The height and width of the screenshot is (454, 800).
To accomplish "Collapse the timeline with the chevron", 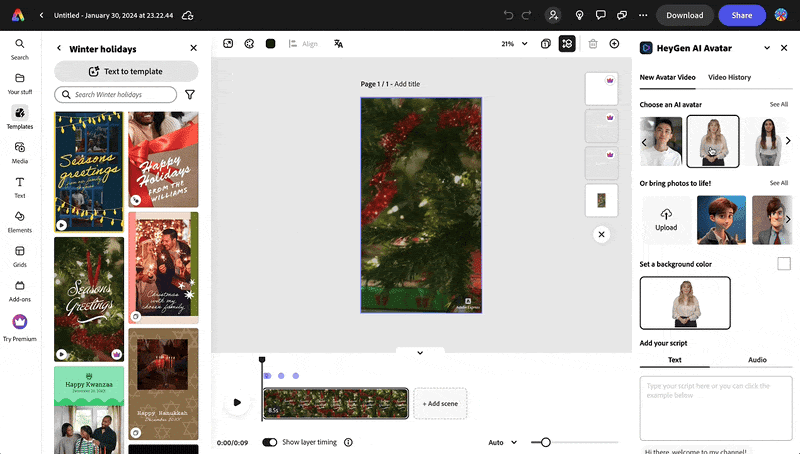I will [x=420, y=352].
